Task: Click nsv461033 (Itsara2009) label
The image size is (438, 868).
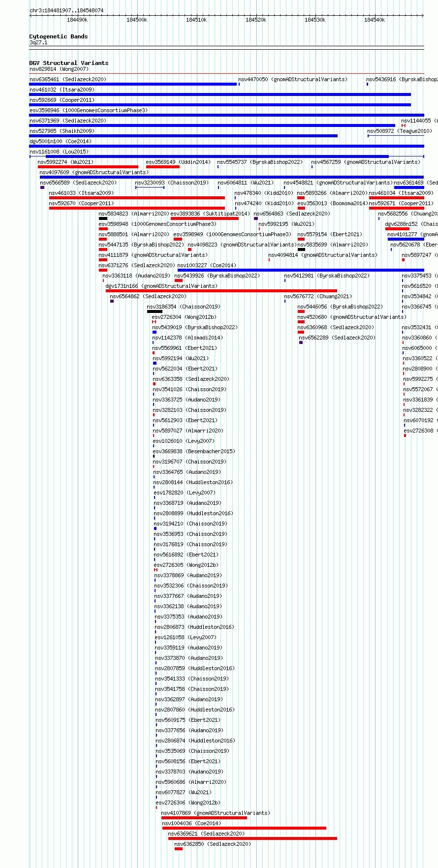Action: click(81, 193)
